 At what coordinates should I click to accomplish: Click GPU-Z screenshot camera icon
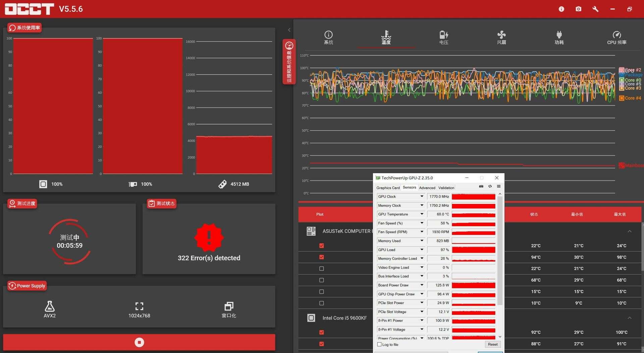coord(481,187)
